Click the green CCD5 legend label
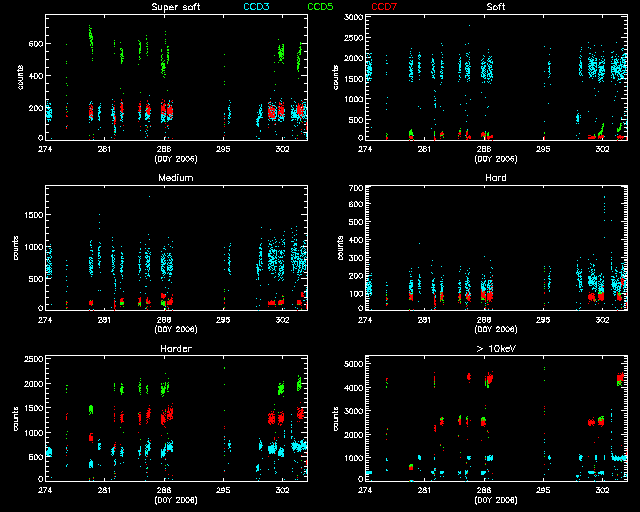The height and width of the screenshot is (512, 640). pos(320,7)
